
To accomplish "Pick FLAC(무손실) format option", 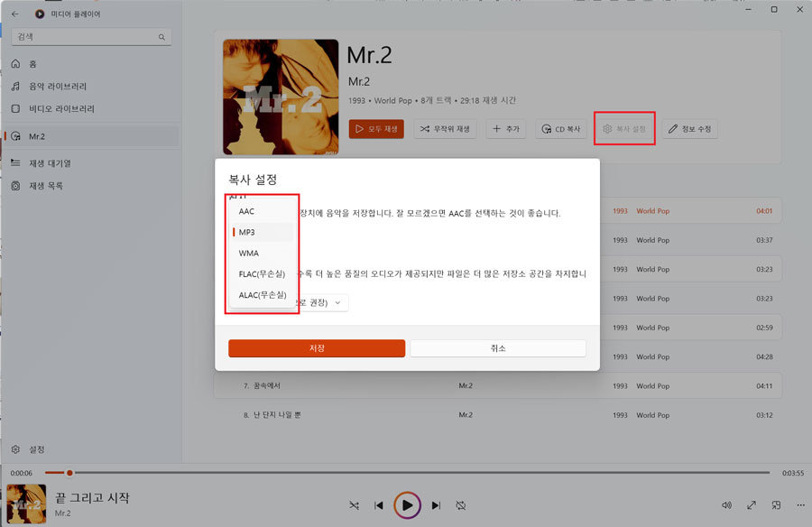I will [x=261, y=274].
